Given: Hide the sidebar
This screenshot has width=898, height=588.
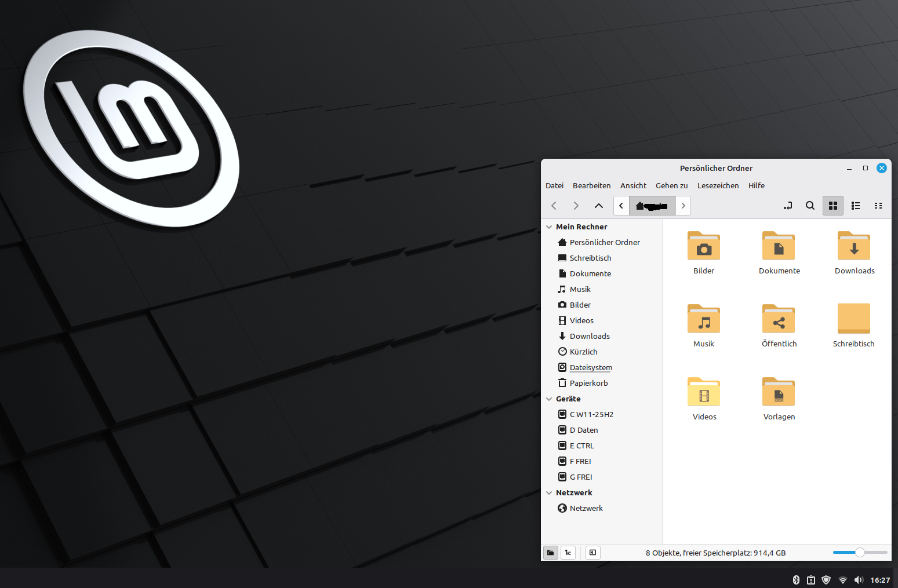Looking at the screenshot, I should pos(592,553).
